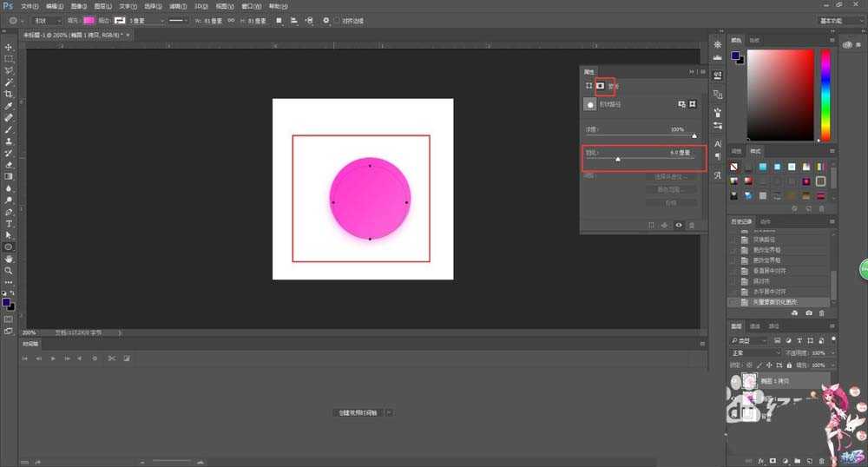Screen dimensions: 868x467
Task: Select the Type tool
Action: 9,223
